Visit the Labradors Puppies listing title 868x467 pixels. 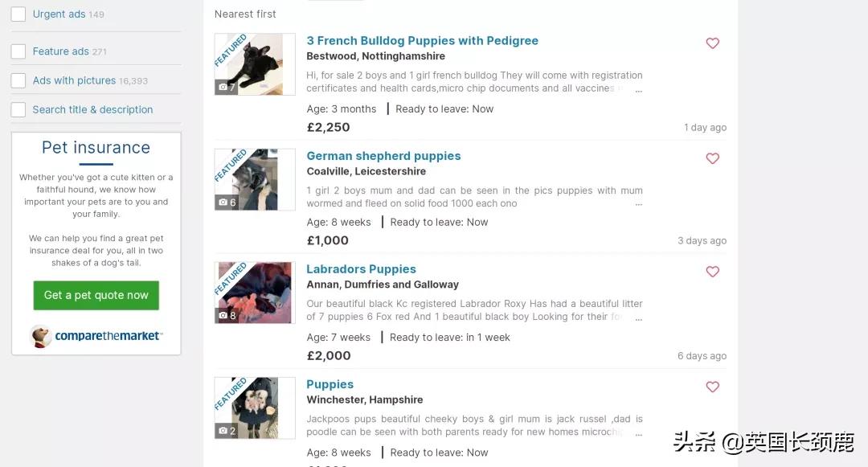(x=361, y=269)
